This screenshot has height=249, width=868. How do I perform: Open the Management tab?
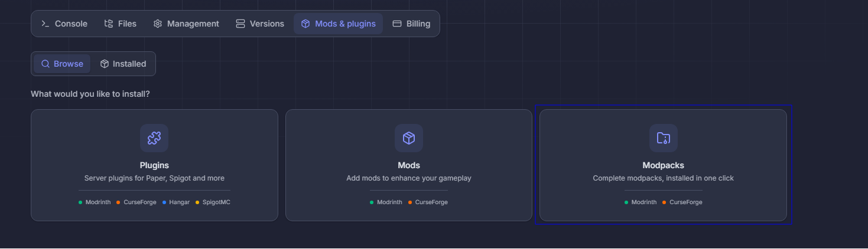click(x=186, y=24)
